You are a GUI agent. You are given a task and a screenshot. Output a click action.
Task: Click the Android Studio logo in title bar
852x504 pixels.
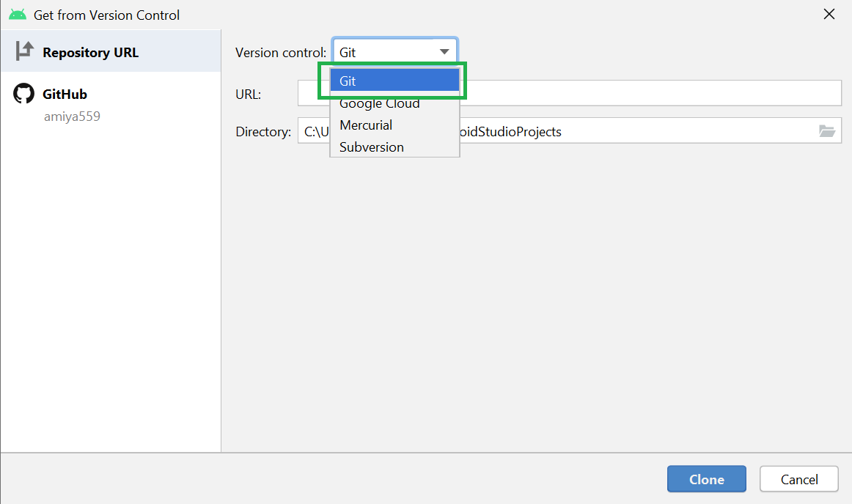(x=18, y=15)
